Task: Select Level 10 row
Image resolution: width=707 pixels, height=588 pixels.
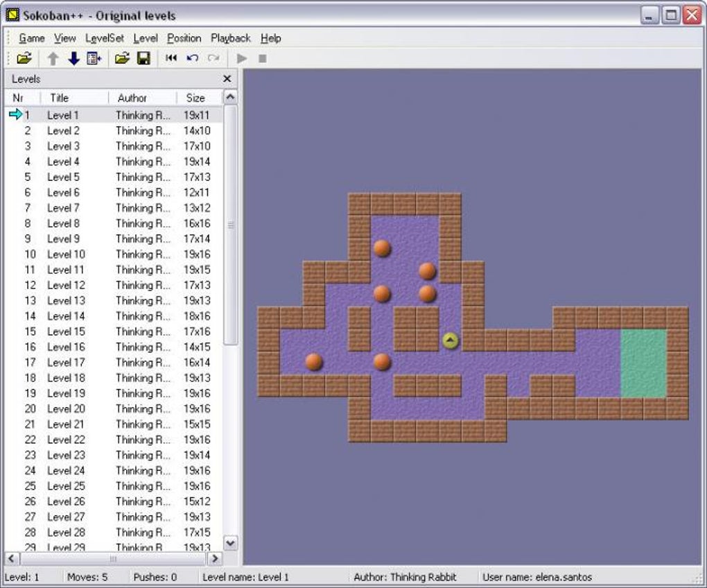Action: pos(114,254)
